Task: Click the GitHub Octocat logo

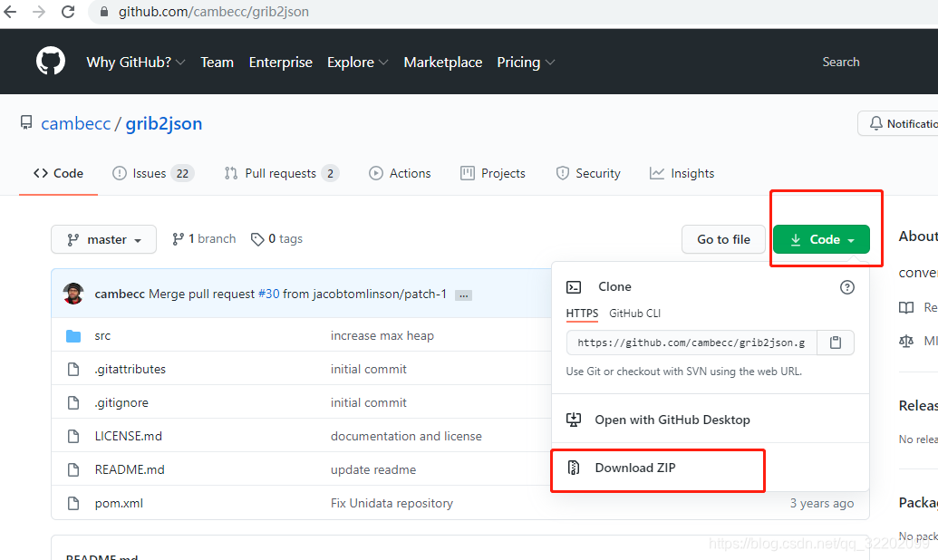Action: click(50, 62)
